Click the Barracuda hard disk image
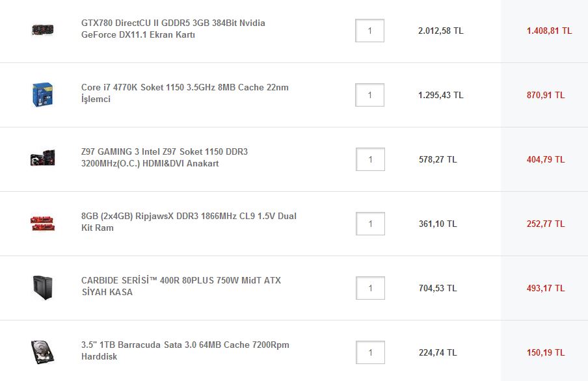Image resolution: width=588 pixels, height=381 pixels. click(x=42, y=351)
